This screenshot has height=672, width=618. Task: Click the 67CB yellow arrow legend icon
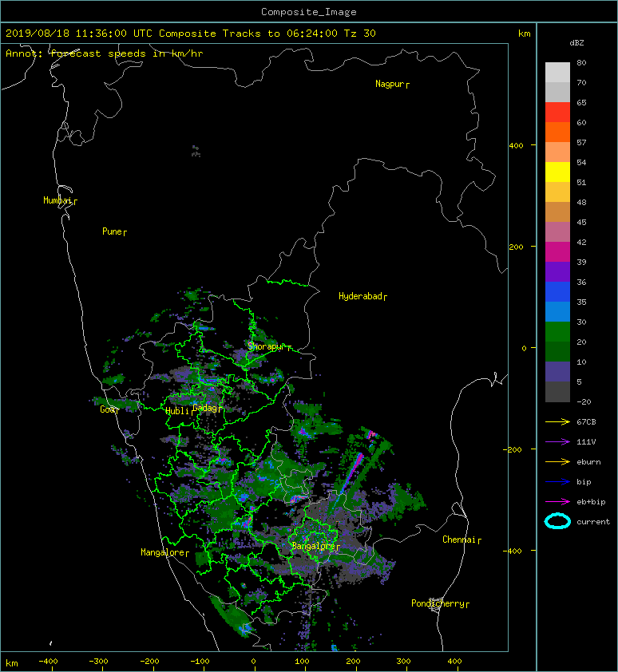click(557, 422)
